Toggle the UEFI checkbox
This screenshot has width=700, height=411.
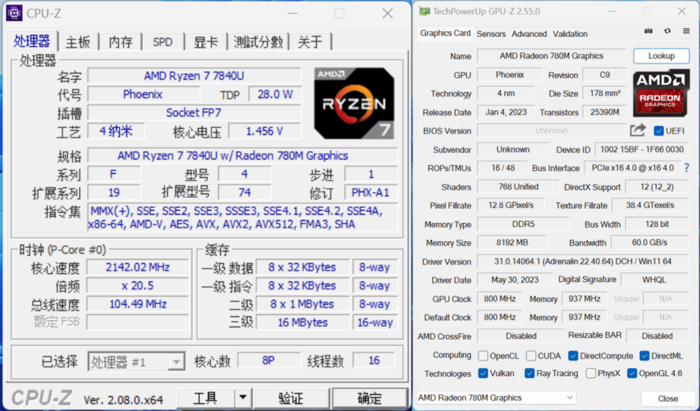click(x=658, y=131)
